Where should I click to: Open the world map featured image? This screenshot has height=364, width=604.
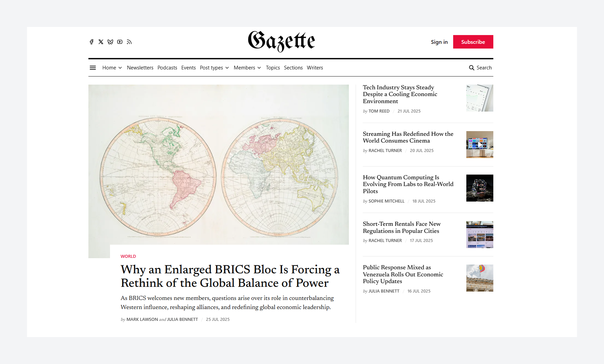coord(218,164)
